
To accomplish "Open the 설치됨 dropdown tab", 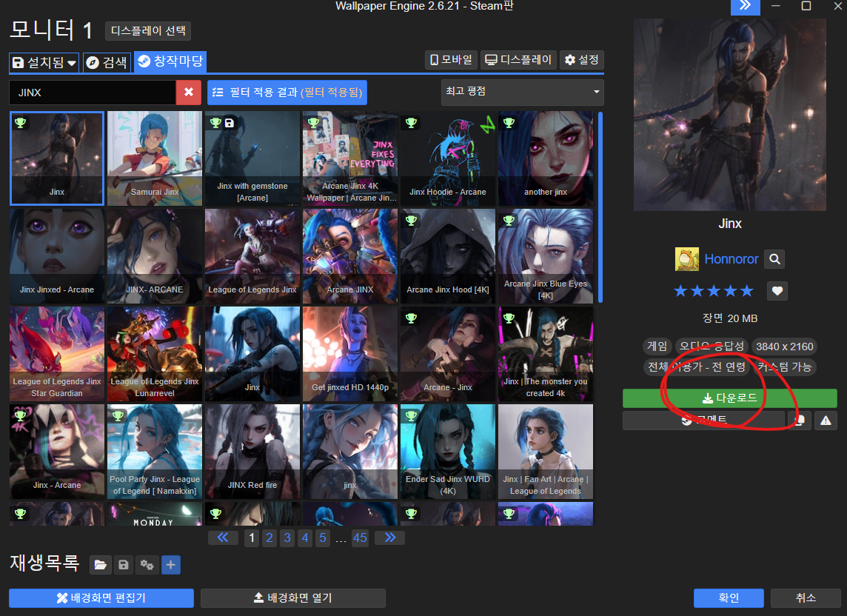I will (44, 63).
